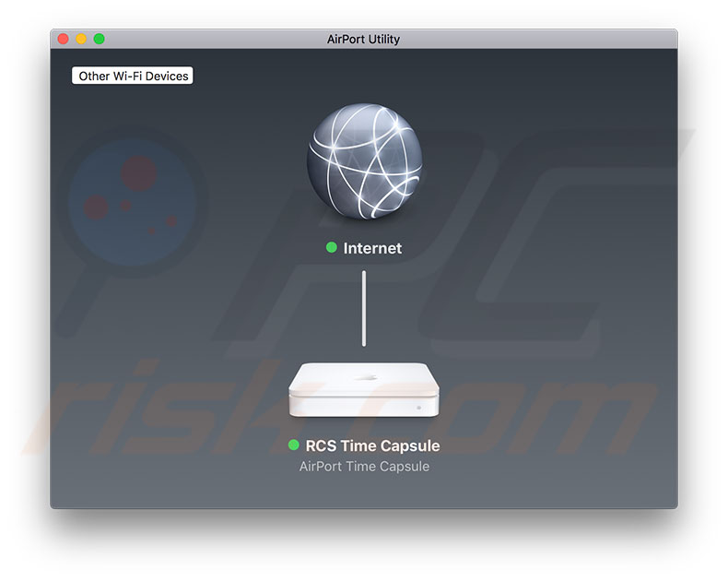728x581 pixels.
Task: Minimize the AirPort Utility window
Action: [x=81, y=39]
